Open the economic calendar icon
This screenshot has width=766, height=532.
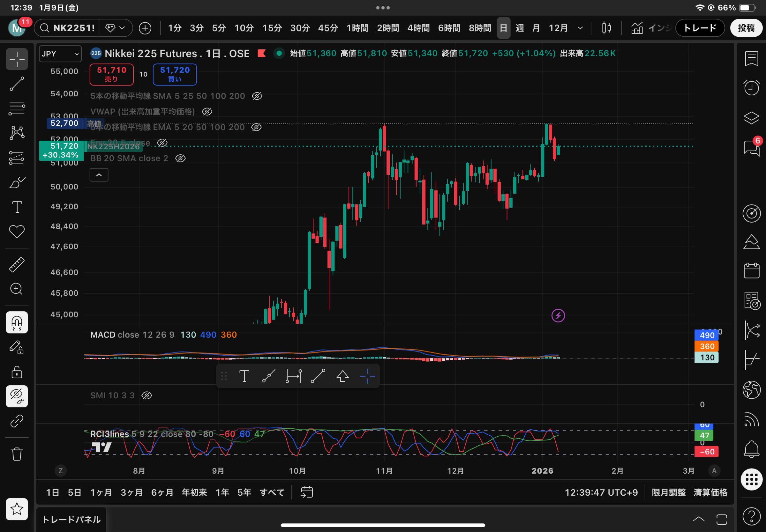click(751, 270)
